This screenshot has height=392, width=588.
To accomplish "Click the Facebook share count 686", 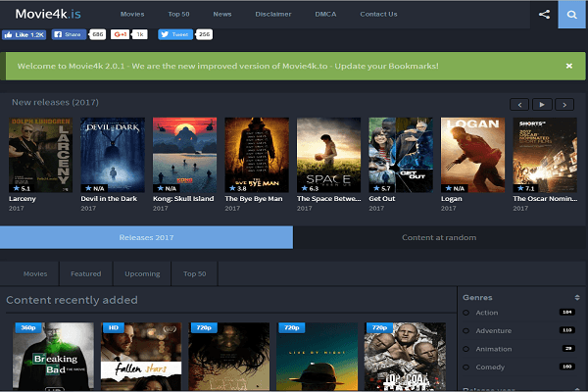I will click(x=97, y=34).
